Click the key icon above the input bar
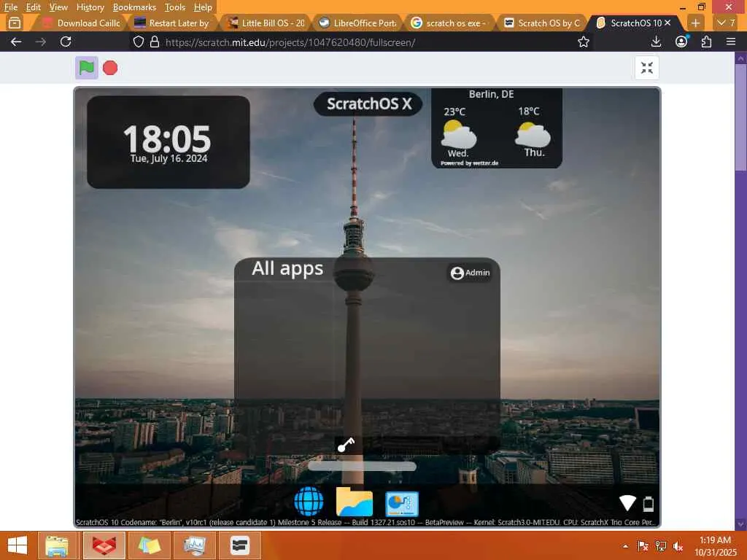 346,444
